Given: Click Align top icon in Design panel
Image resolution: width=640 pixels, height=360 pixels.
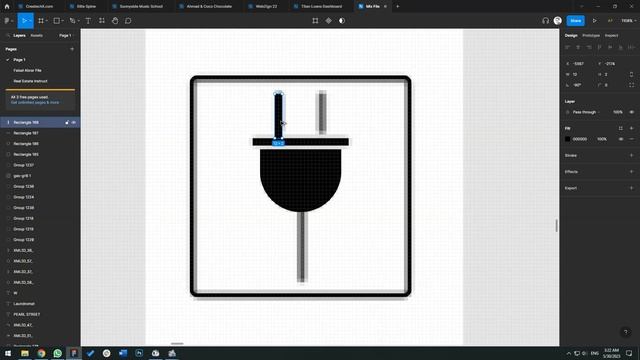Looking at the screenshot, I should (599, 48).
